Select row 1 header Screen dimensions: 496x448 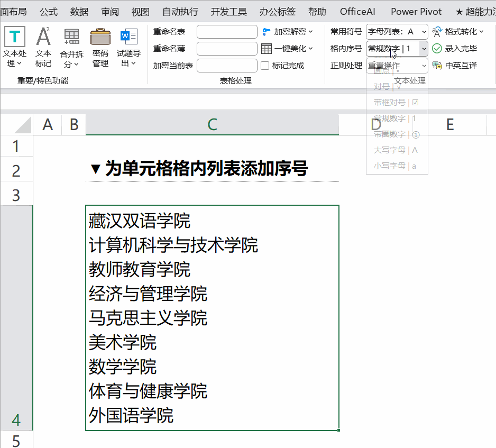click(16, 146)
